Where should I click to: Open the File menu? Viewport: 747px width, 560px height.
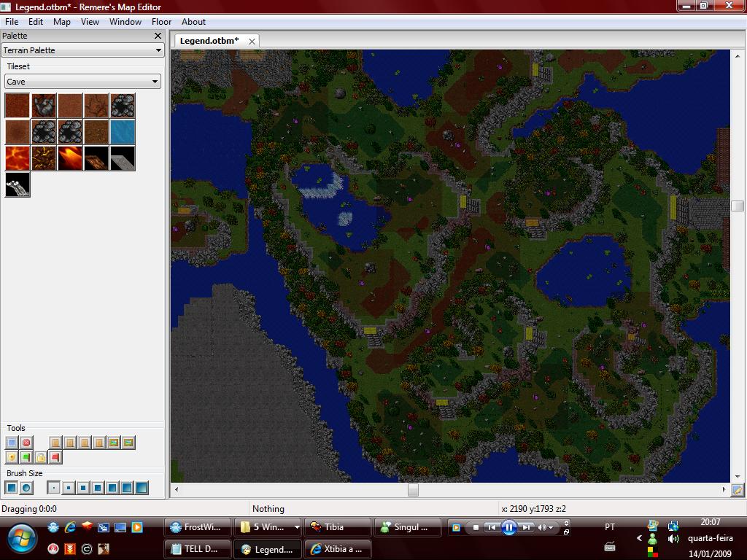pos(12,21)
